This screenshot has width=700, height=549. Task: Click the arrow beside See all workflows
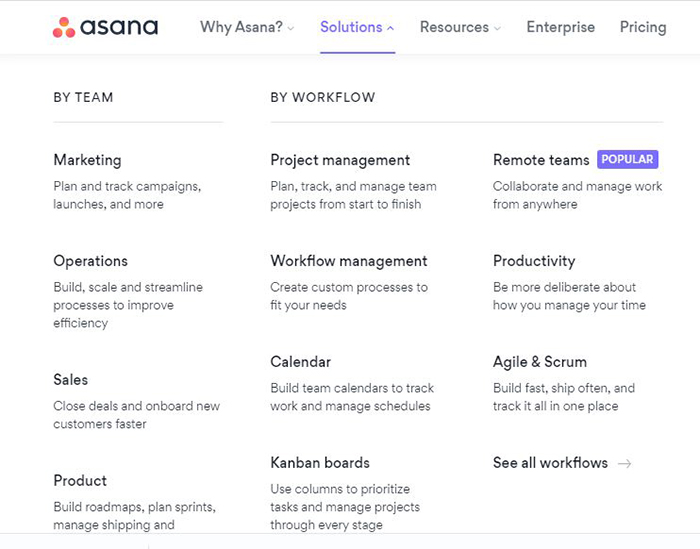click(x=625, y=463)
